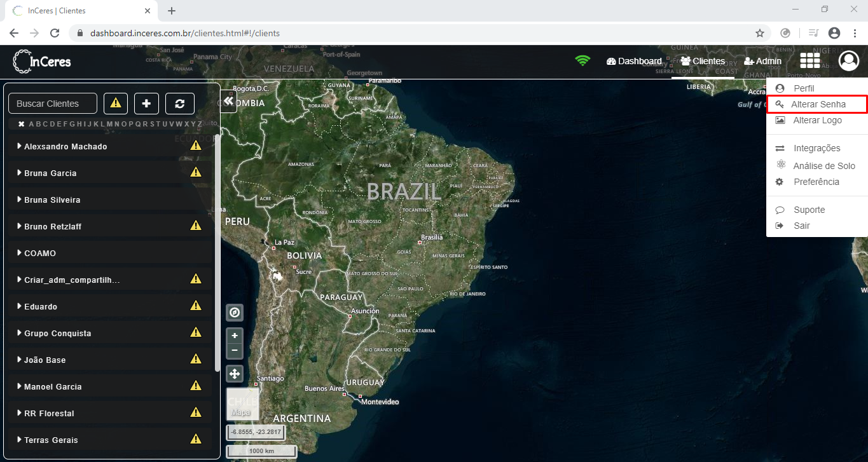The height and width of the screenshot is (462, 868).
Task: Open the Clientes tab
Action: pos(703,61)
